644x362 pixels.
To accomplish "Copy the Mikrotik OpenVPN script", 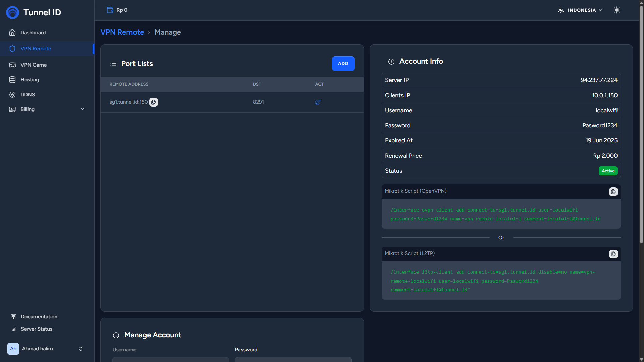I will click(613, 192).
